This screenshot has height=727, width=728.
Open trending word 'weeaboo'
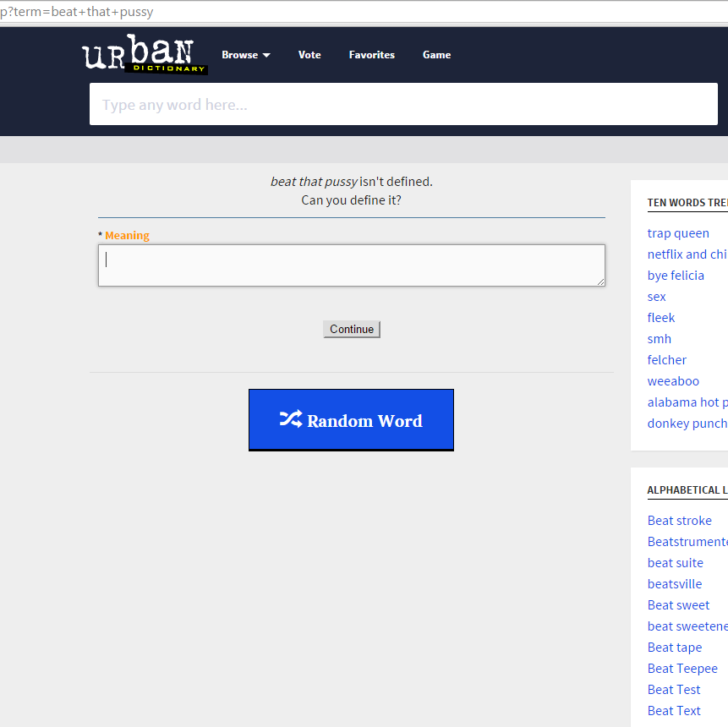point(673,381)
